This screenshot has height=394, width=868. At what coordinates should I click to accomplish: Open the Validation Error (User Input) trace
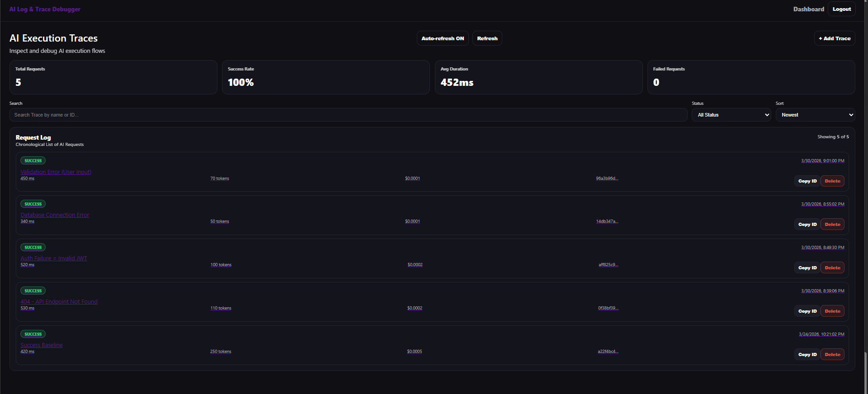pos(56,172)
